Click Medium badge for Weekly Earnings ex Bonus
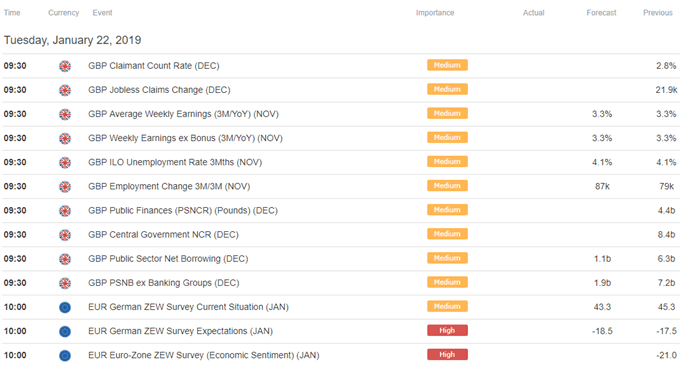680x365 pixels. coord(447,137)
